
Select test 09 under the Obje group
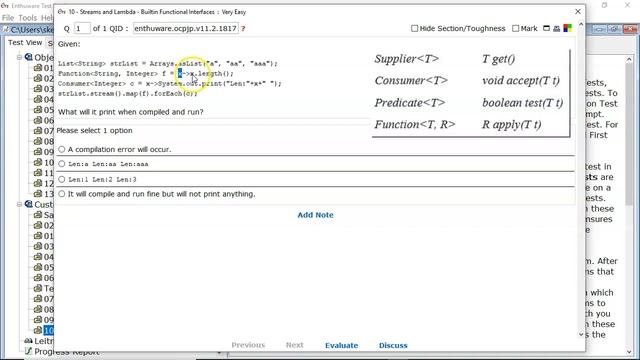[44, 152]
